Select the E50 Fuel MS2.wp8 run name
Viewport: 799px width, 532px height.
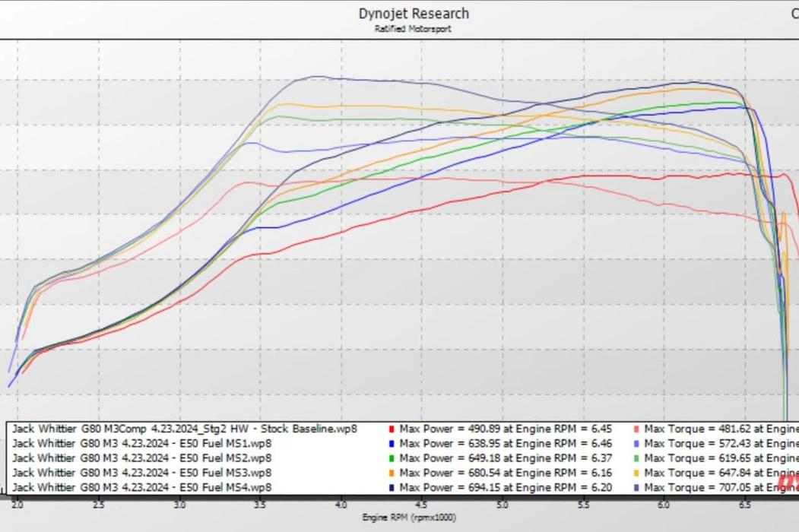click(x=141, y=458)
